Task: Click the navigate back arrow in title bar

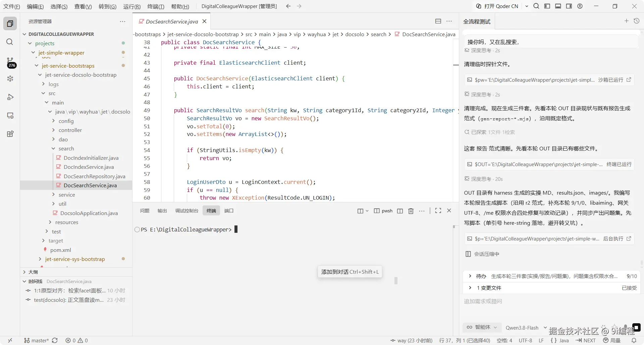Action: click(288, 6)
